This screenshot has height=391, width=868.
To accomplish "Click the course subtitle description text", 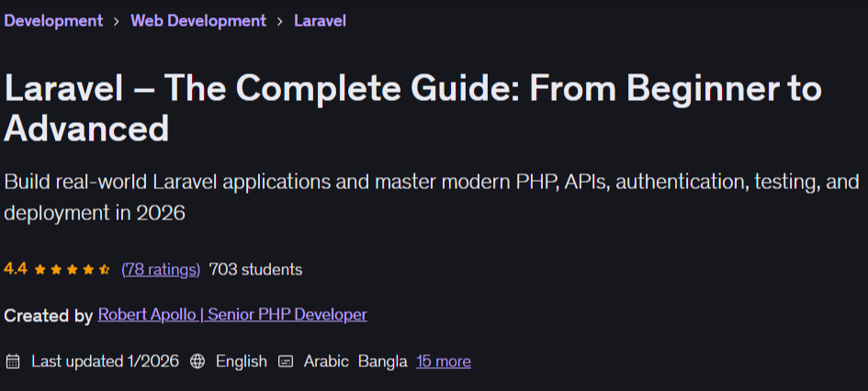I will [x=432, y=197].
